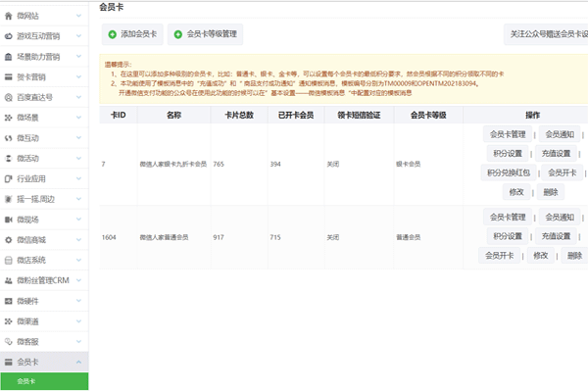Open the 微店系统 menu item

(x=44, y=260)
